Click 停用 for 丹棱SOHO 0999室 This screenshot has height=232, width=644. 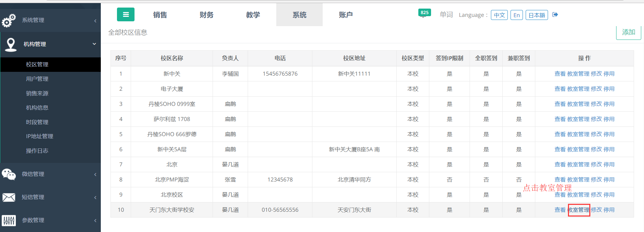(x=609, y=104)
